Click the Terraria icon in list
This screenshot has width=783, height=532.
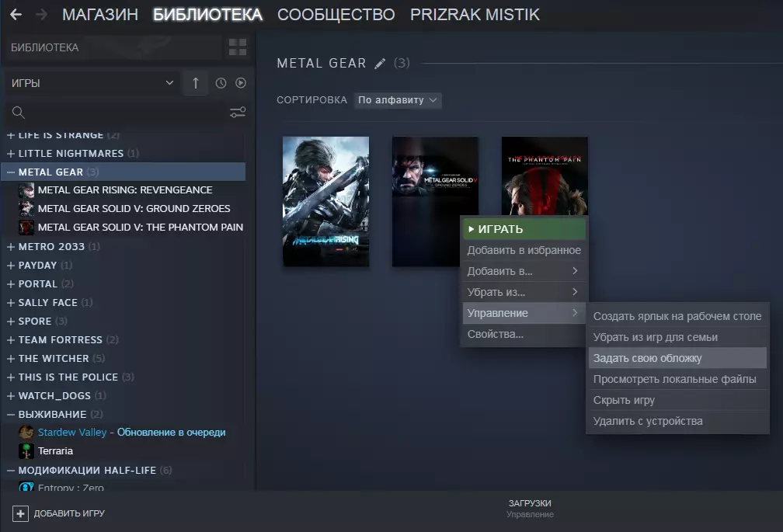pyautogui.click(x=26, y=451)
